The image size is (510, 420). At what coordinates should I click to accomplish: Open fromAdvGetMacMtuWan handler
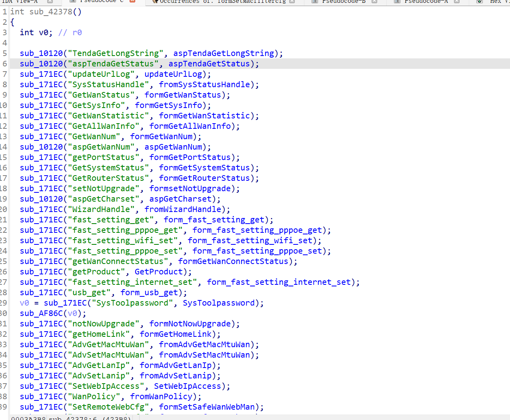(204, 344)
